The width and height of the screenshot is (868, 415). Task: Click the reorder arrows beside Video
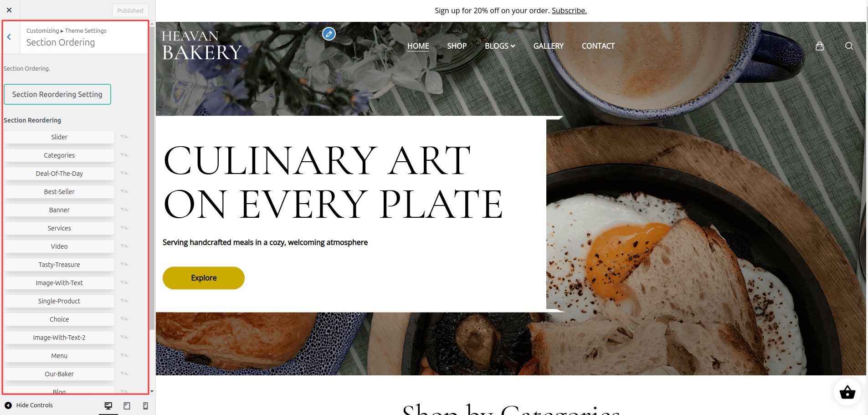(x=124, y=246)
